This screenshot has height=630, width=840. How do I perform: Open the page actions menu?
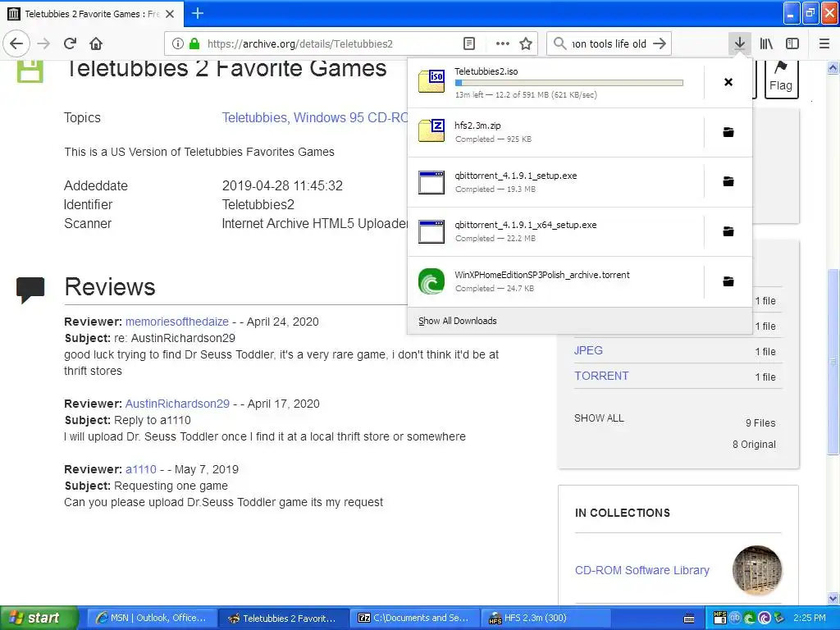click(x=503, y=43)
